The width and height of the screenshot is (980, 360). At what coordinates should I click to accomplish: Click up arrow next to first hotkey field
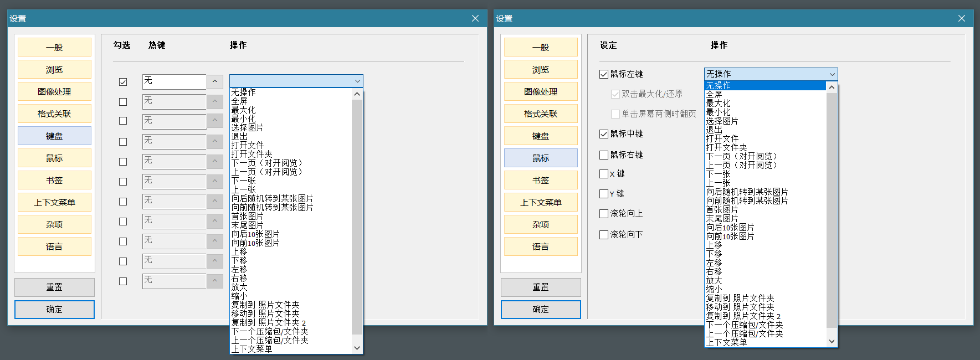pos(215,82)
